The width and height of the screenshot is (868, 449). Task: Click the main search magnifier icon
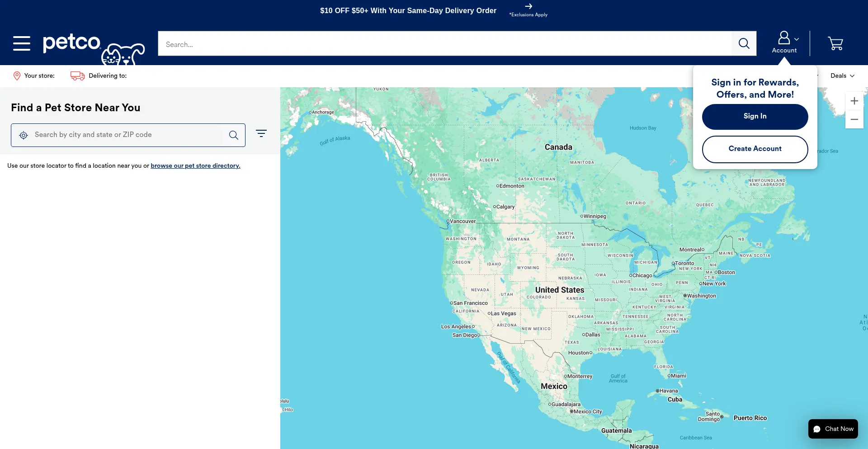tap(744, 43)
